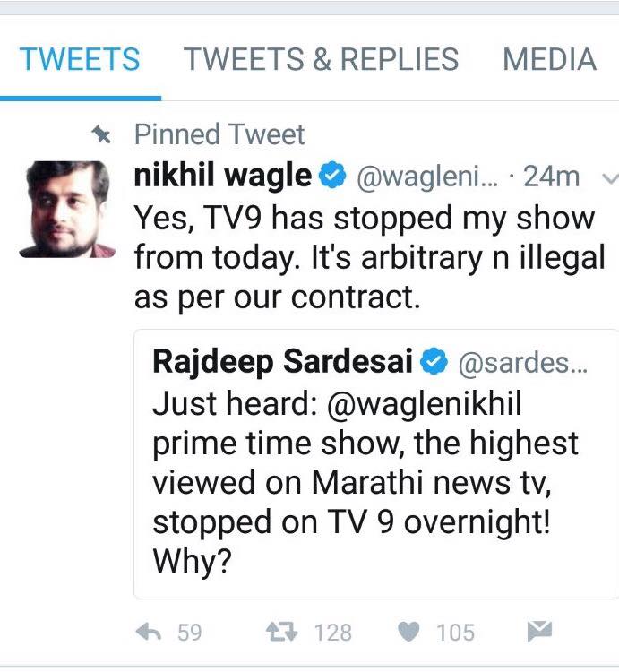Image resolution: width=619 pixels, height=672 pixels.
Task: Click verified badge beside Rajdeep Sardesai
Action: point(434,362)
